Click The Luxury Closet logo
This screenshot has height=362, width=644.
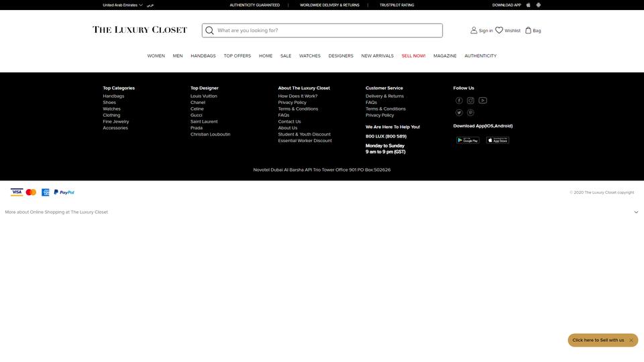coord(140,30)
